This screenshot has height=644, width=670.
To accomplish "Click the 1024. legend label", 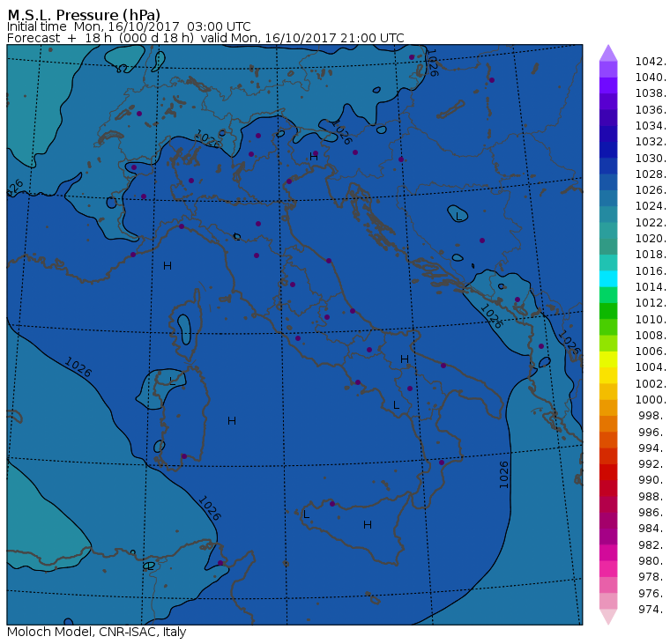I will [651, 206].
